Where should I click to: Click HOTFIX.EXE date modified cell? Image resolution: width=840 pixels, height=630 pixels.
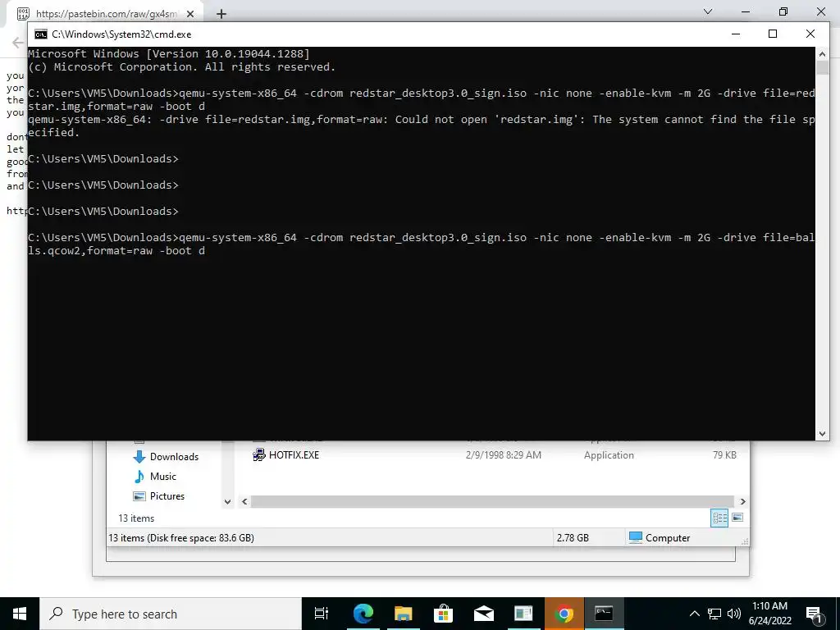[x=503, y=454]
